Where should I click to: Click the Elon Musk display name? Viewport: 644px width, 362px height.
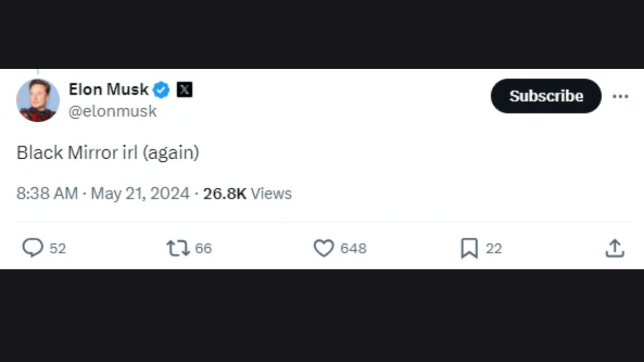[x=108, y=90]
